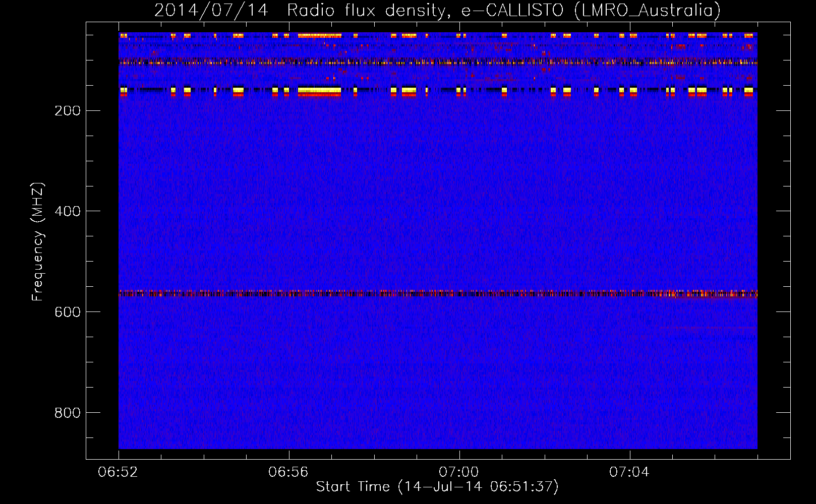Click the 400 frequency tick label
This screenshot has height=504, width=816.
[x=68, y=211]
